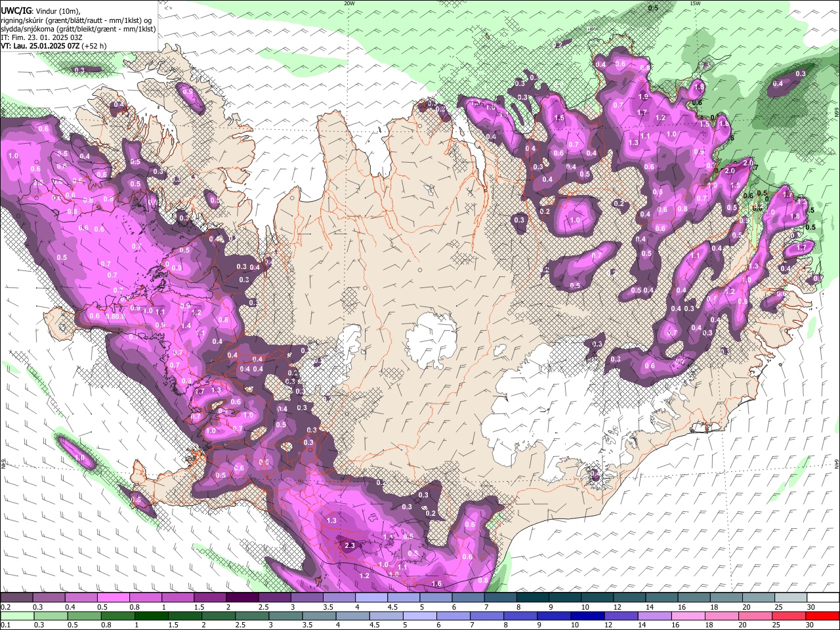Select the snow legend swatch between 2.5 and 3
The image size is (840, 630).
click(274, 598)
